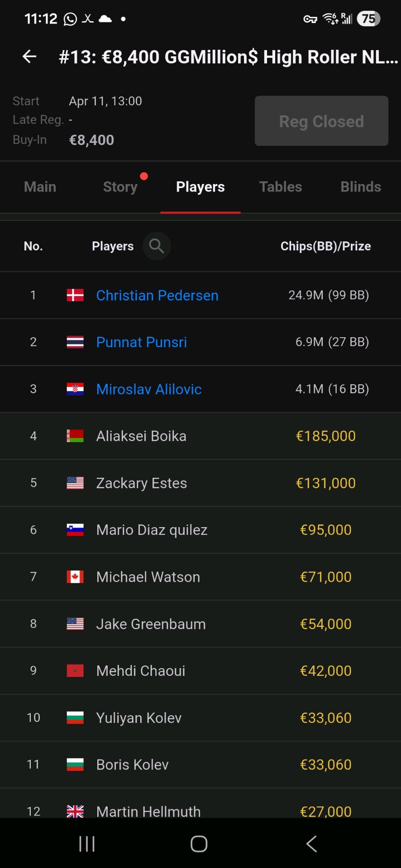This screenshot has width=401, height=868.
Task: Select the Aliaksei Boika row
Action: coord(200,436)
